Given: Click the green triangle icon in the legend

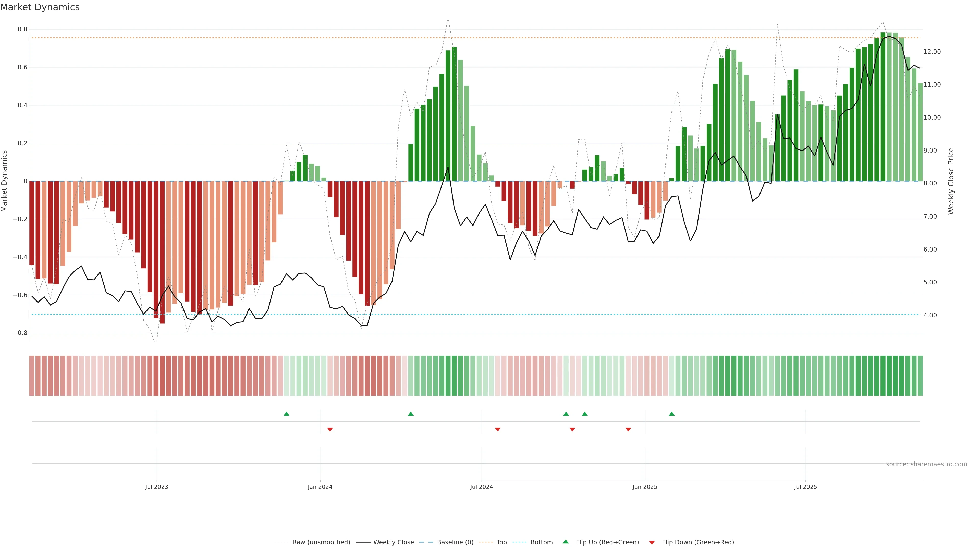Looking at the screenshot, I should click(x=566, y=542).
